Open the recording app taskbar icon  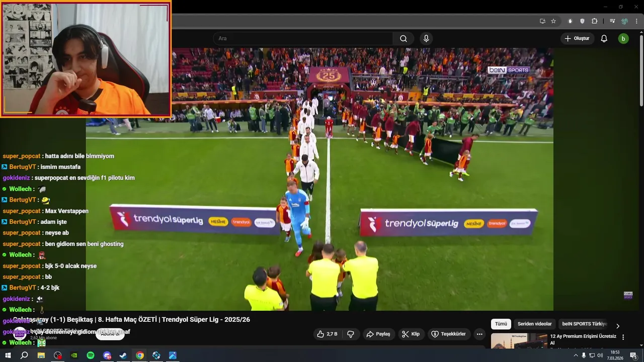point(58,355)
